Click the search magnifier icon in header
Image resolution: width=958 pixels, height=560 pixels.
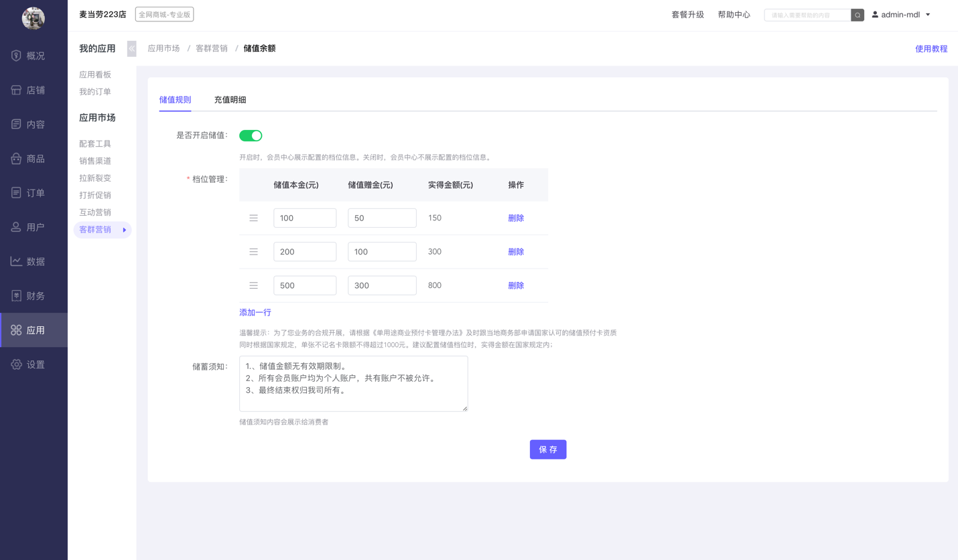tap(857, 15)
